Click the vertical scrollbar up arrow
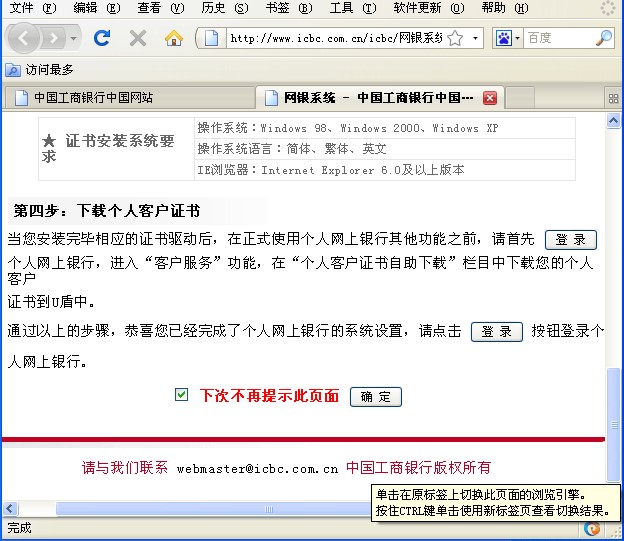 pos(613,120)
